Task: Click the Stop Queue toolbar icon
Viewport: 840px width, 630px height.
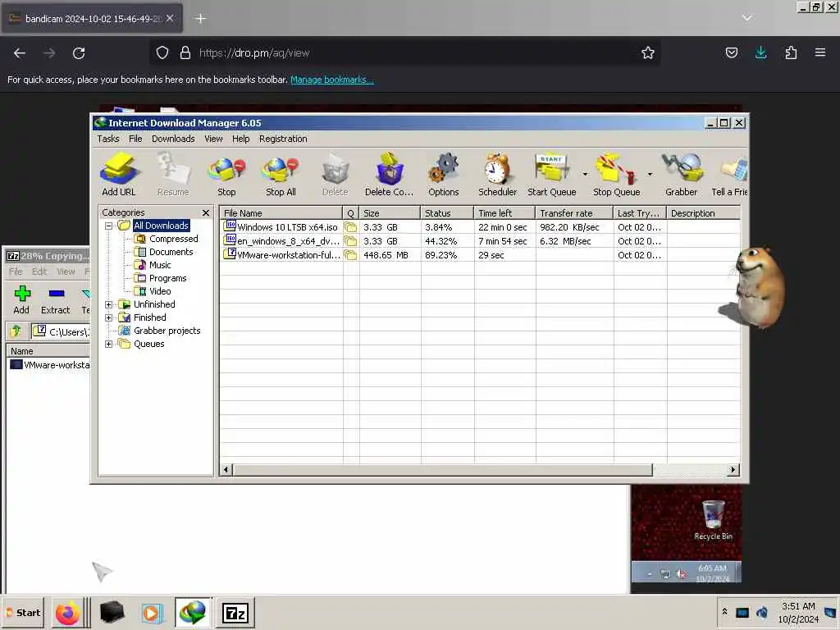Action: click(616, 175)
